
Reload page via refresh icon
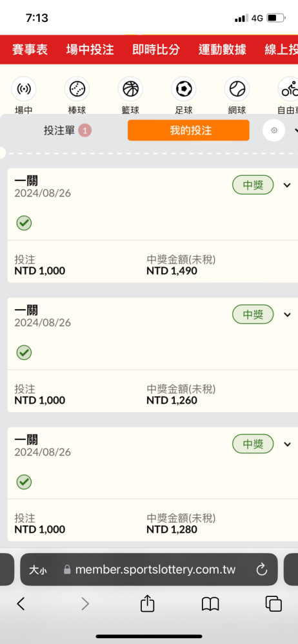[262, 569]
